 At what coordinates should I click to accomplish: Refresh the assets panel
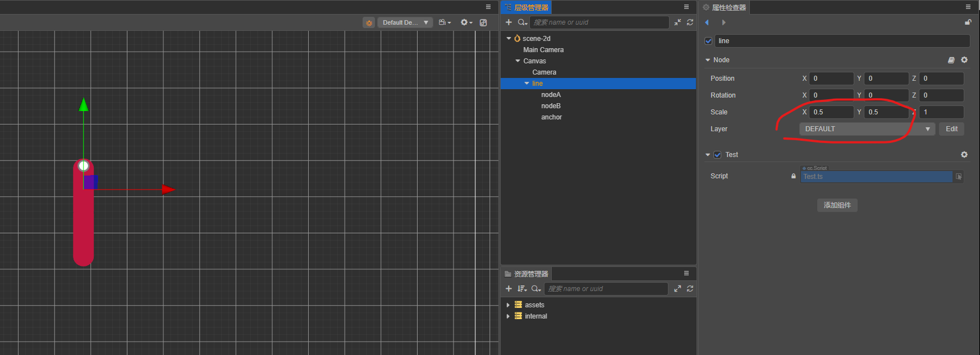(690, 289)
